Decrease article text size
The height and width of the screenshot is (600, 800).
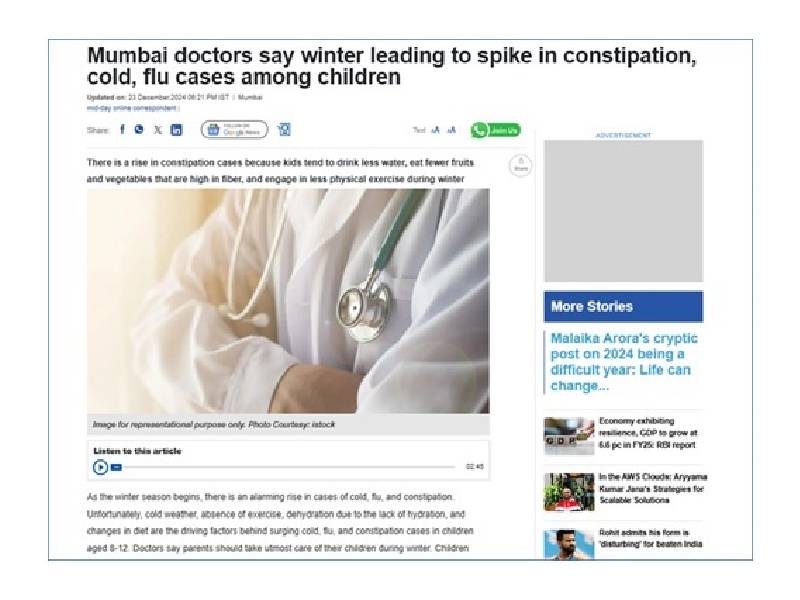pos(435,130)
